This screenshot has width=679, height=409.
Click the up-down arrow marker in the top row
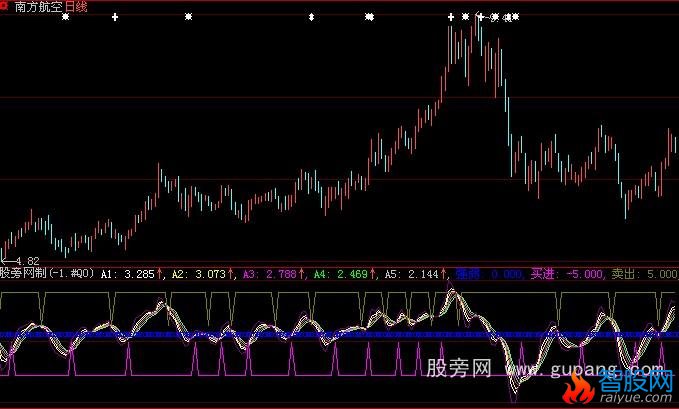[x=311, y=17]
